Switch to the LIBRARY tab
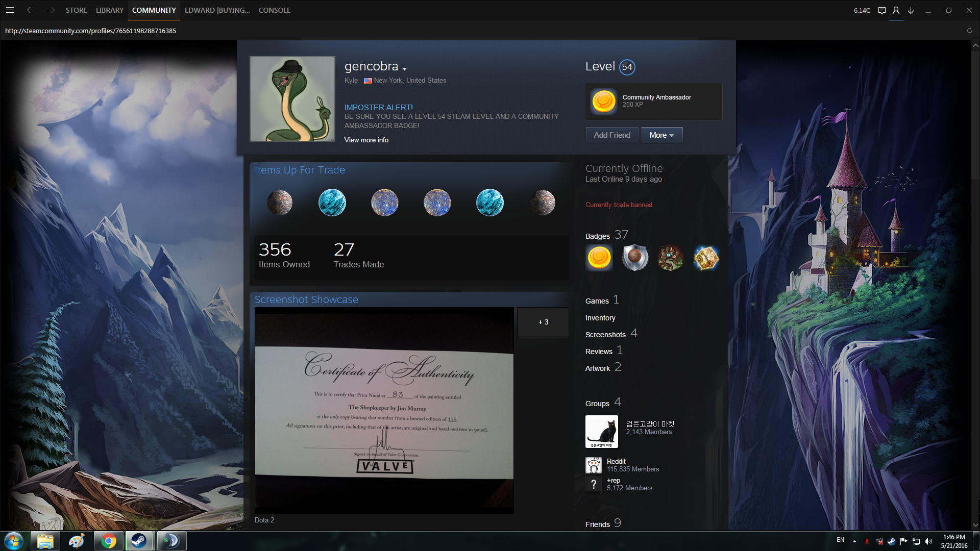980x551 pixels. 110,10
